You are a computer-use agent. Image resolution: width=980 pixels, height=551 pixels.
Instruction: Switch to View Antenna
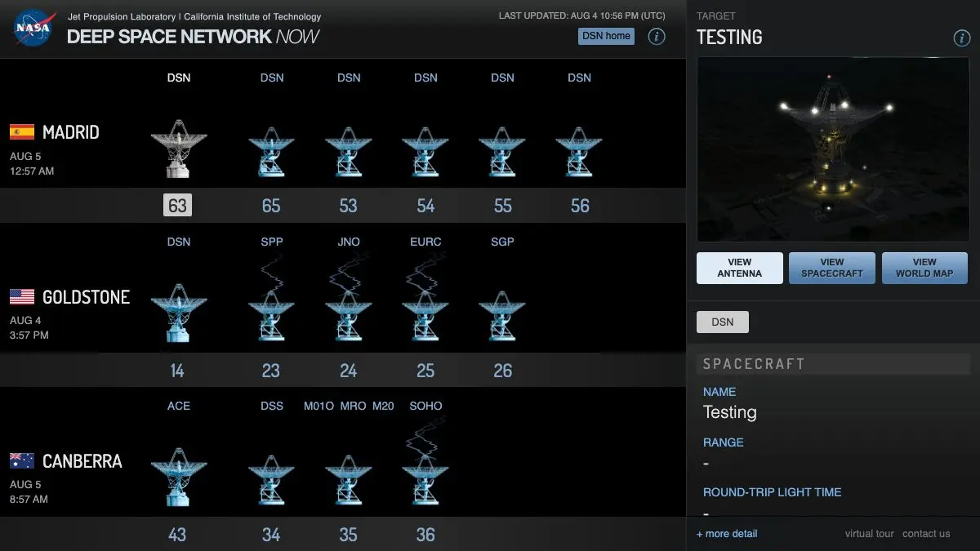pos(740,268)
